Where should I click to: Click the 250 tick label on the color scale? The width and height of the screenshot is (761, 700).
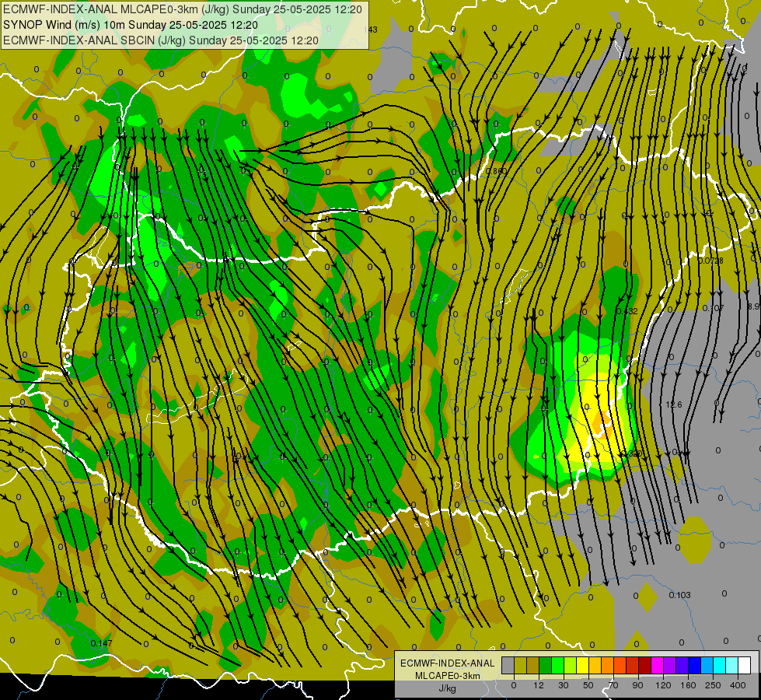(x=713, y=685)
